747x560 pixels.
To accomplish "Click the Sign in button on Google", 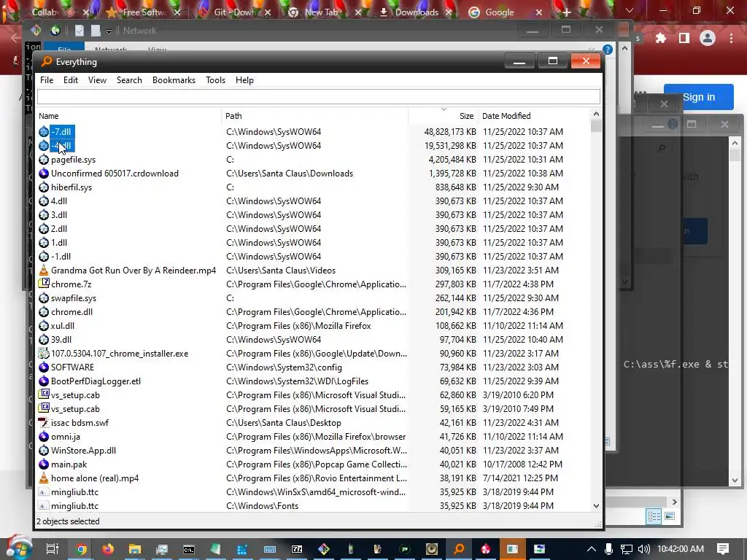I will [698, 97].
